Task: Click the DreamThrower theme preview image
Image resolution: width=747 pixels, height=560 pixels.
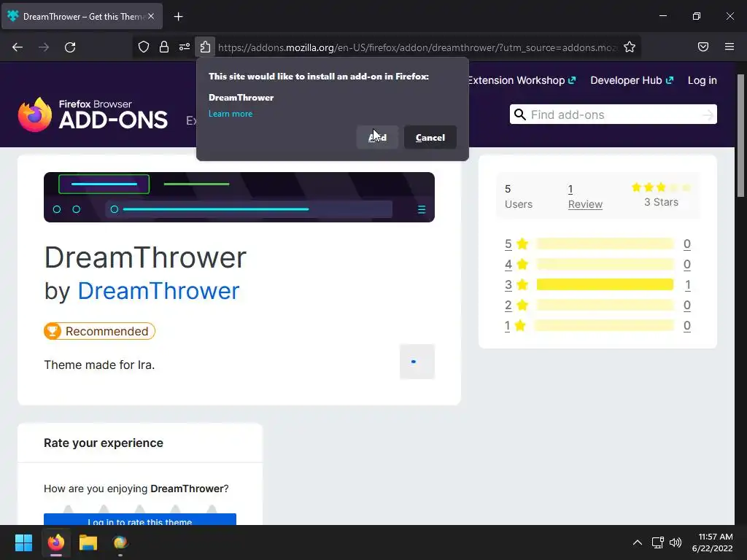Action: coord(239,197)
